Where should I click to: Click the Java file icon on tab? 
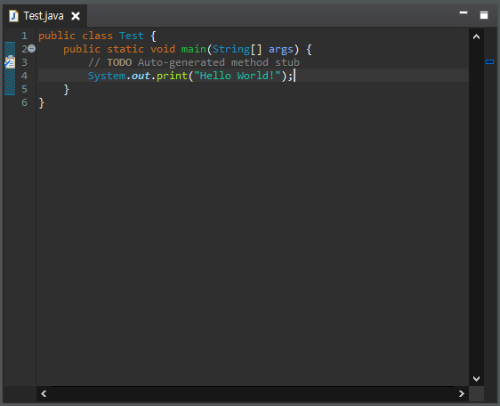click(x=14, y=16)
